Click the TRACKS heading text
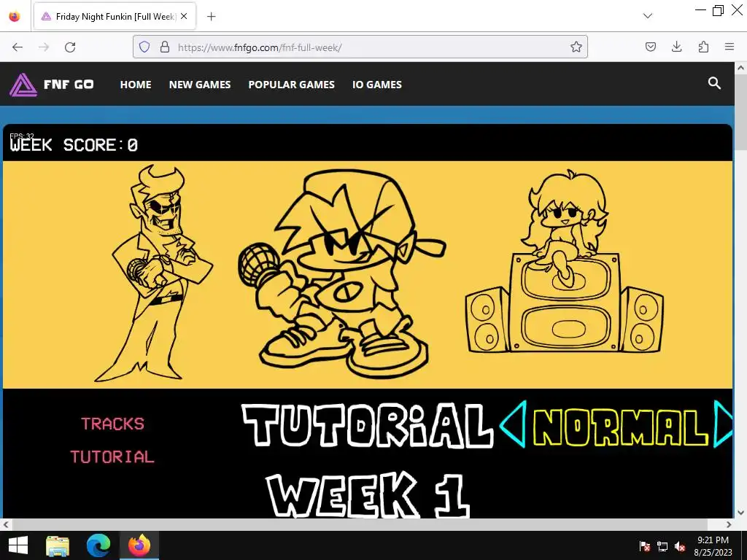The width and height of the screenshot is (747, 560). click(x=112, y=424)
